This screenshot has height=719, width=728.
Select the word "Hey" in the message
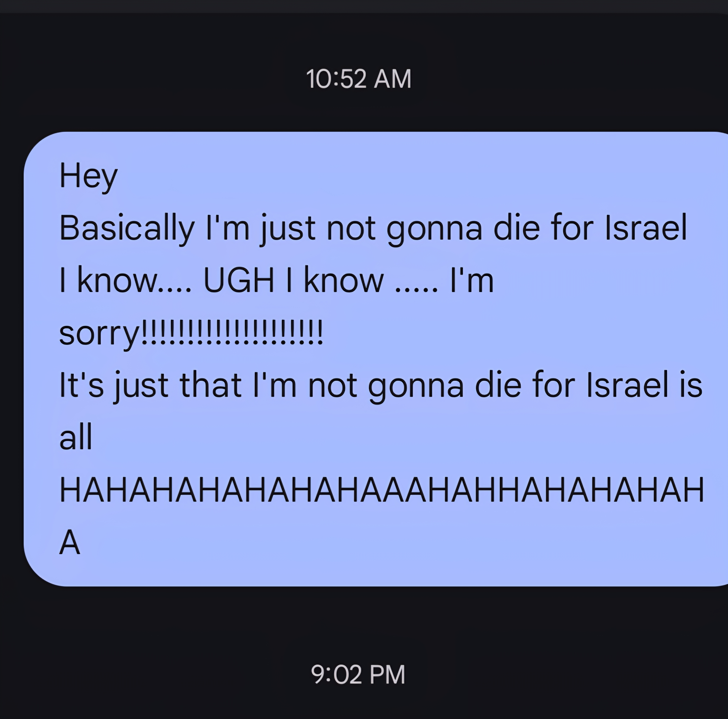point(89,176)
